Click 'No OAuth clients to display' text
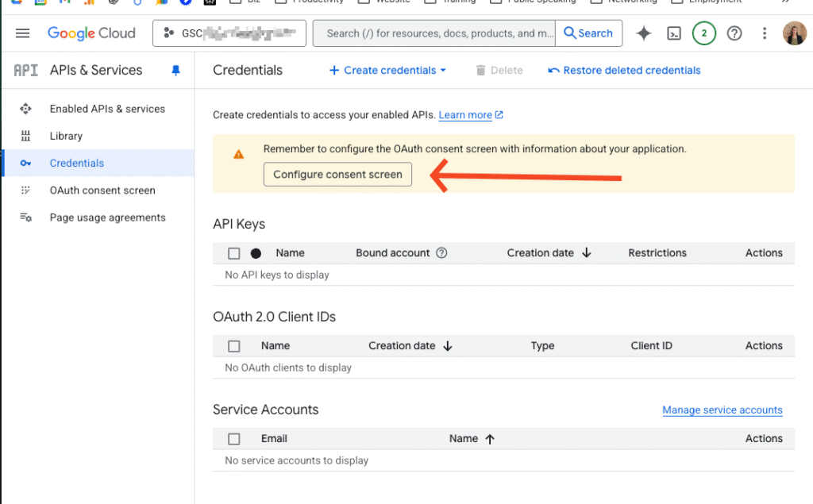The image size is (813, 504). coord(288,367)
